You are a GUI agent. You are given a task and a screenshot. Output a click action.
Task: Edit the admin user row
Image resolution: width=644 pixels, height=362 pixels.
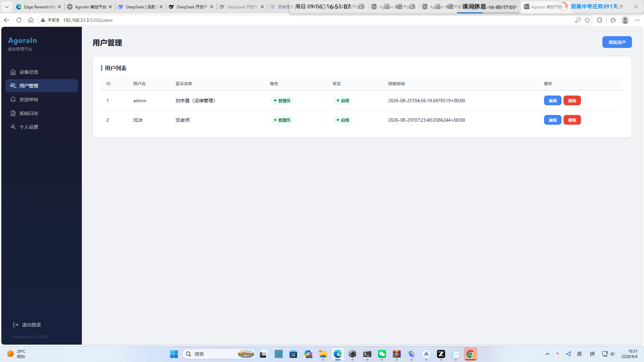coord(552,101)
